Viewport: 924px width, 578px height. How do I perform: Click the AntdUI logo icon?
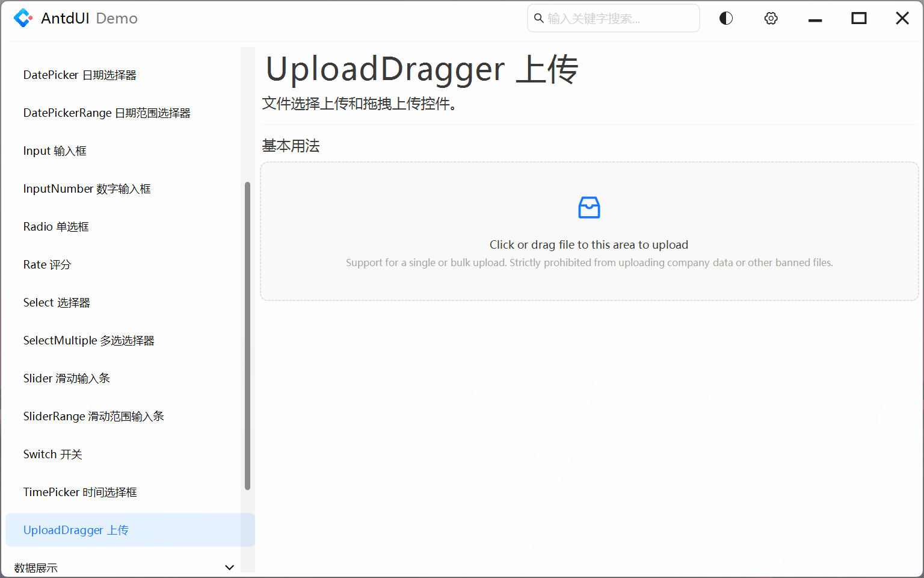(23, 17)
